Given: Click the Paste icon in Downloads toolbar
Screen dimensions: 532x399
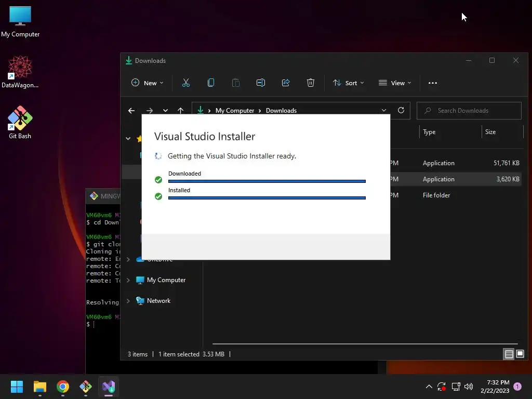Looking at the screenshot, I should tap(235, 83).
